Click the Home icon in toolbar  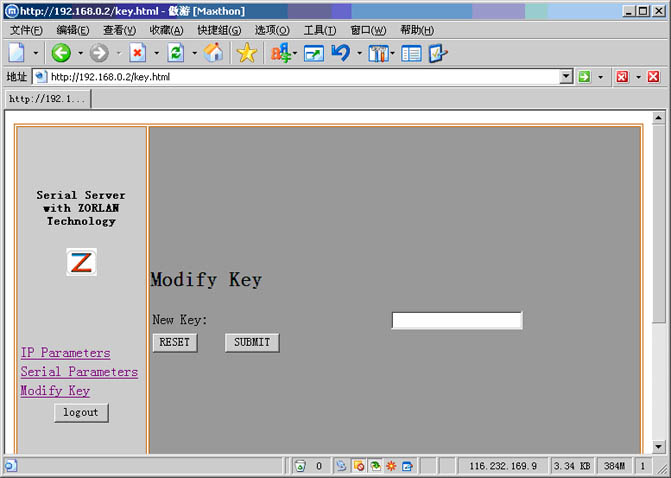(x=213, y=53)
